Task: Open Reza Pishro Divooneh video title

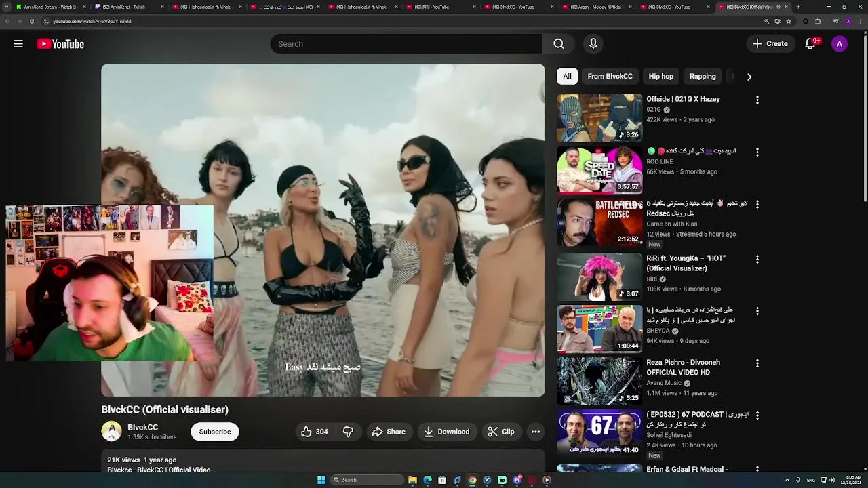Action: 683,367
